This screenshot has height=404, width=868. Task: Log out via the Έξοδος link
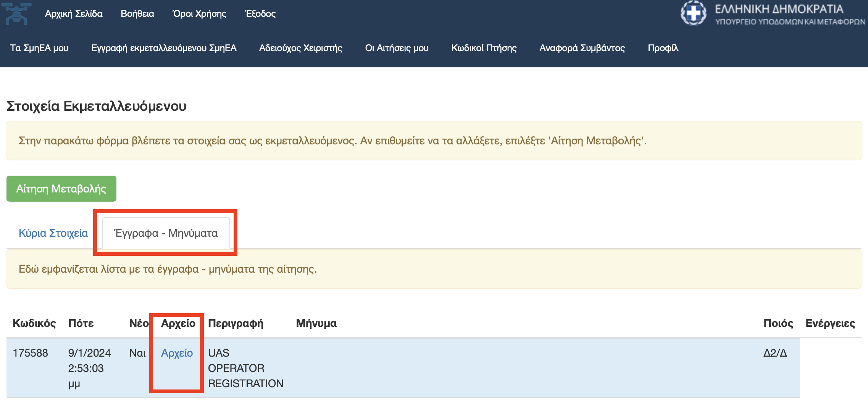[x=260, y=14]
